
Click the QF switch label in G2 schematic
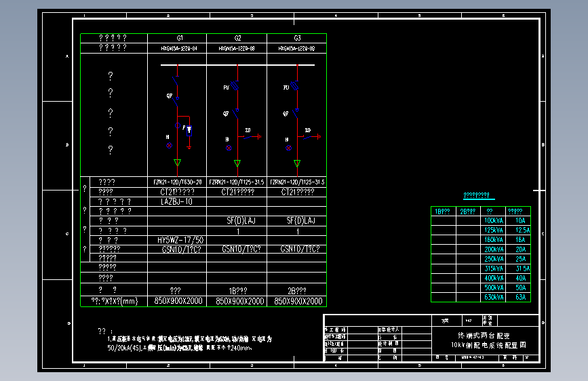pos(226,113)
